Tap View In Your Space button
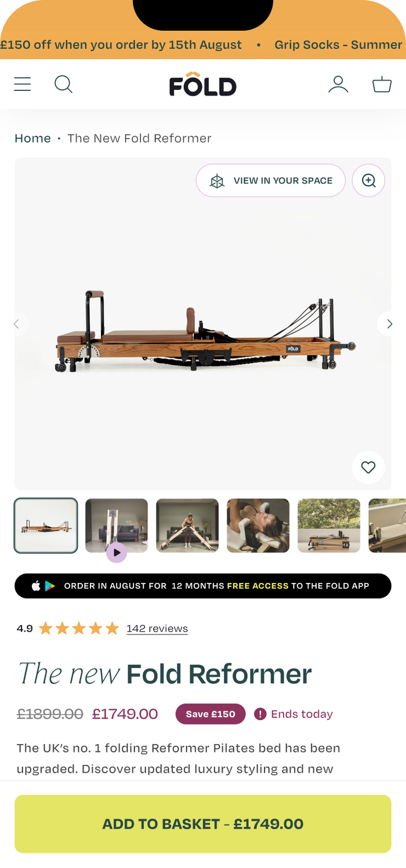 [x=271, y=181]
